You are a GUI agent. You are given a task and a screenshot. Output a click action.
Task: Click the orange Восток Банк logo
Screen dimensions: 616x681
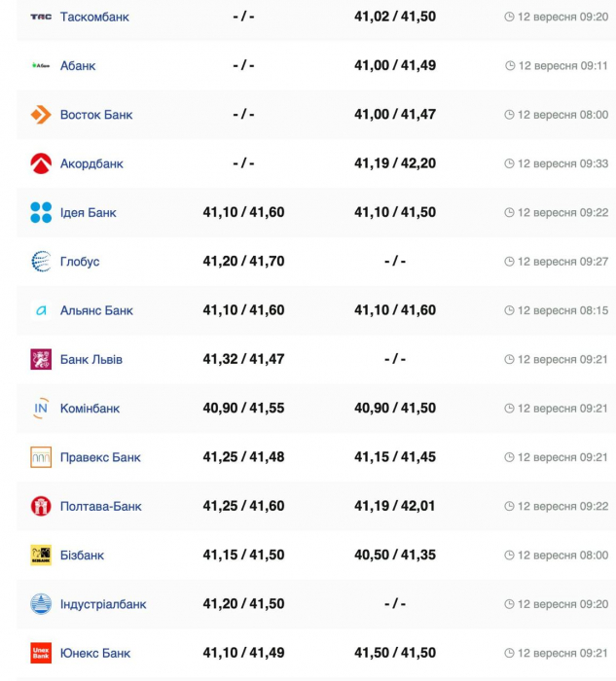[x=41, y=115]
